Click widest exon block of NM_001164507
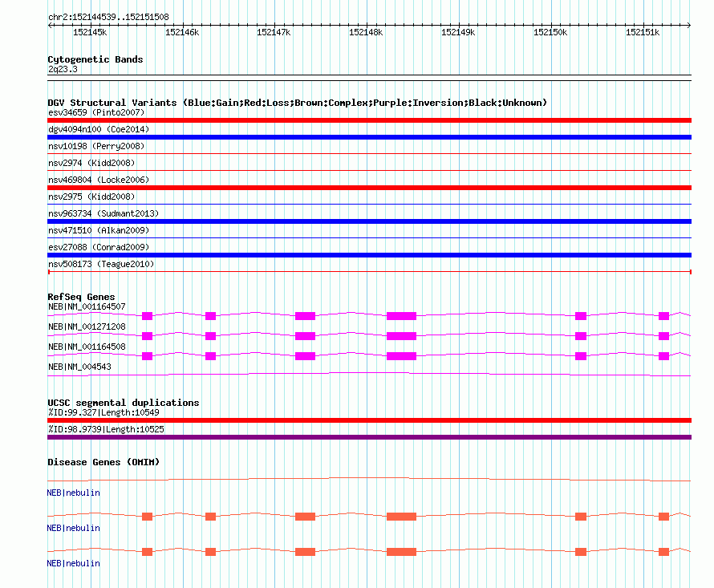This screenshot has height=588, width=714. [x=401, y=316]
